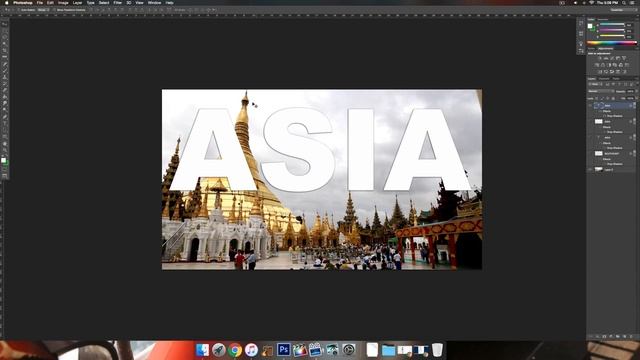Switch to the Paths tab
Image resolution: width=640 pixels, height=360 pixels.
click(x=616, y=79)
